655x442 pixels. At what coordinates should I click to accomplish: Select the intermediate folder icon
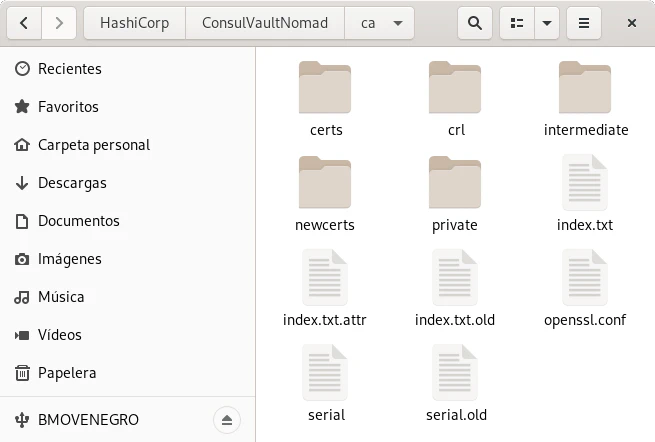(x=585, y=88)
